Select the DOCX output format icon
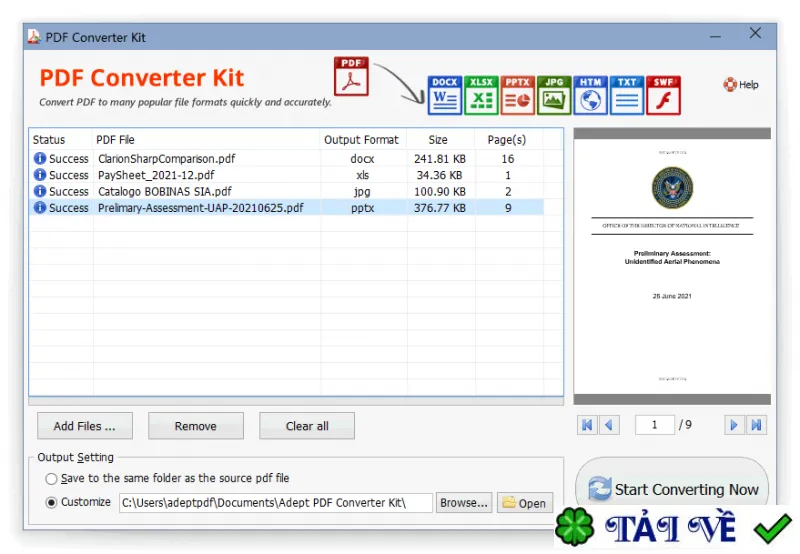Viewport: 800px width, 554px height. click(445, 95)
